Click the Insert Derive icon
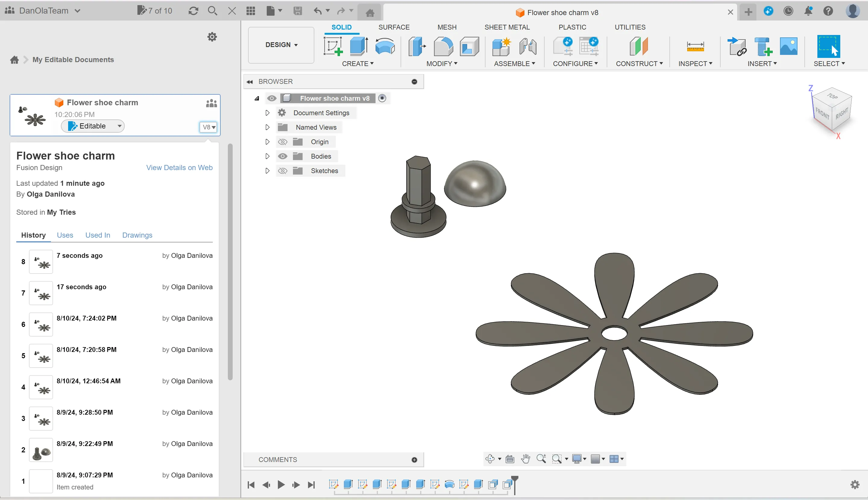 pos(737,46)
